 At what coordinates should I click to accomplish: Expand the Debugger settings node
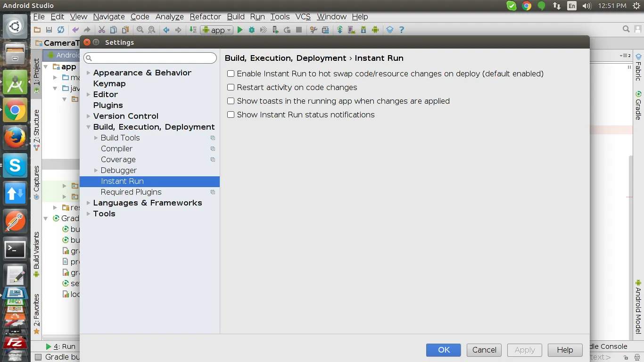[96, 170]
